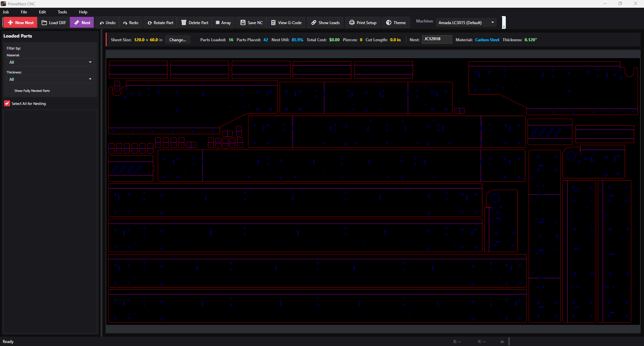Open the Machine selection dropdown
Viewport: 644px width, 346px height.
coord(467,22)
